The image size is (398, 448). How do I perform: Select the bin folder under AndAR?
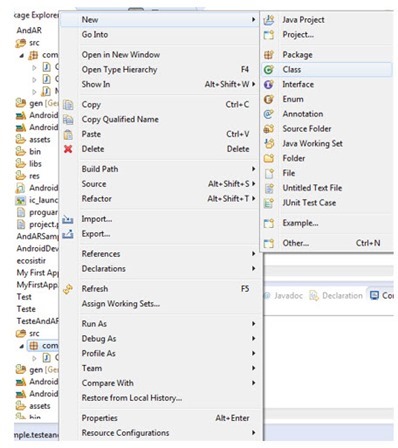coord(35,152)
